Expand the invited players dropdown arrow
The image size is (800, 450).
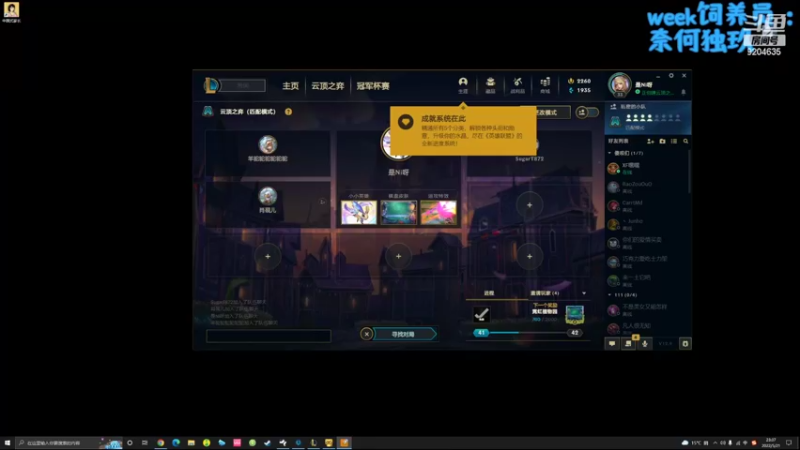pyautogui.click(x=584, y=293)
